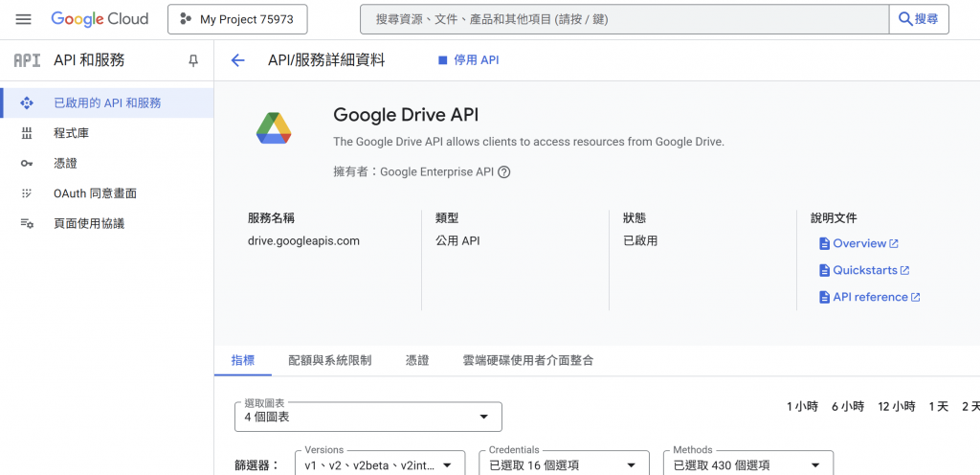This screenshot has height=475, width=980.
Task: Open the Quickstarts documentation link
Action: [x=865, y=270]
